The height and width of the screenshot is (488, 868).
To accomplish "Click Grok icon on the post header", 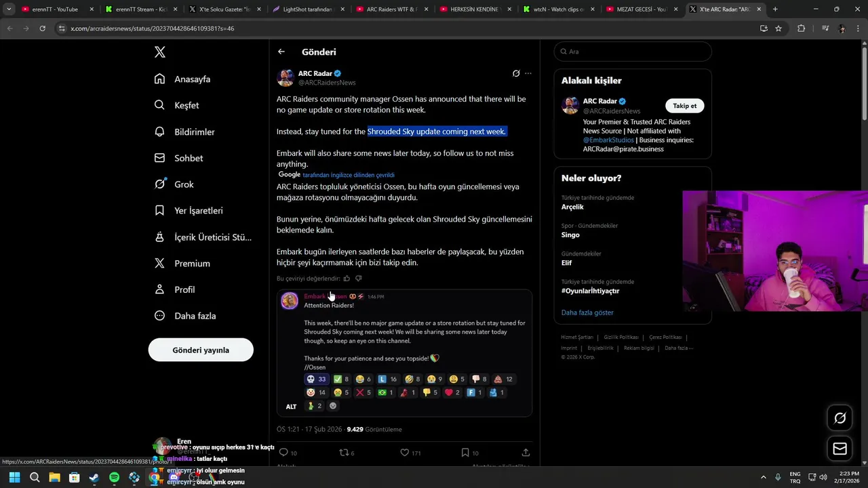I will coord(516,73).
